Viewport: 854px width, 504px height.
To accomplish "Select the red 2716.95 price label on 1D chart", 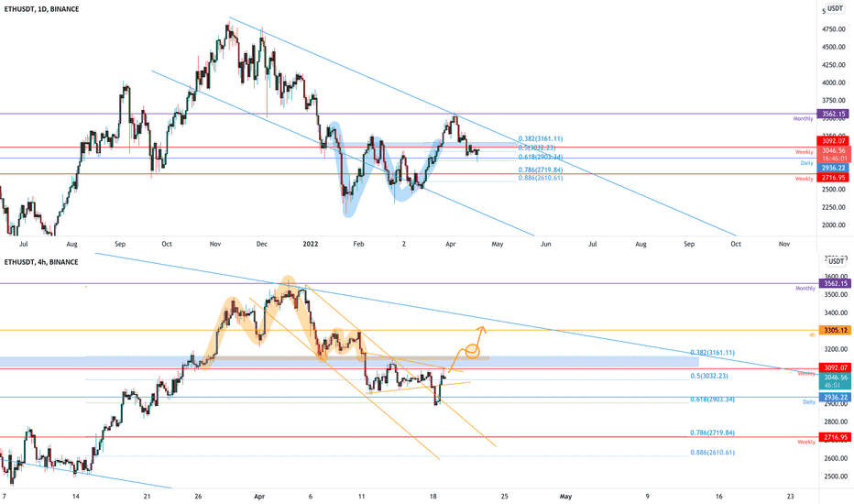I will click(x=833, y=178).
